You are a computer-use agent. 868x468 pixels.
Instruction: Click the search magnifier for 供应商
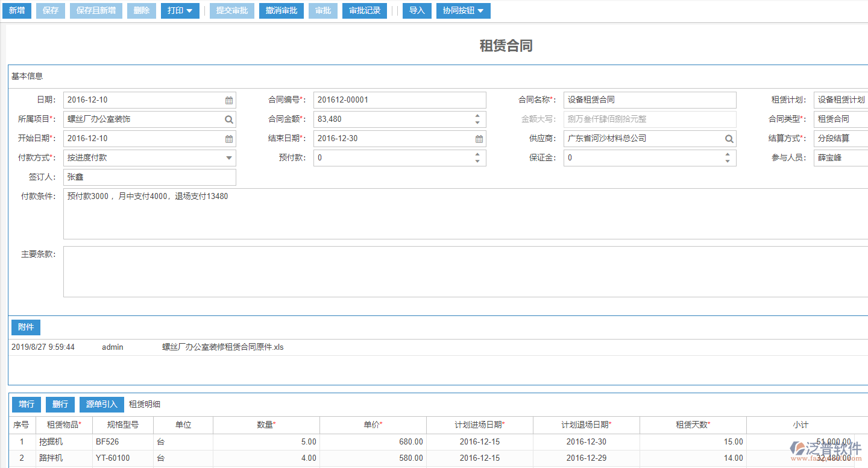coord(729,138)
